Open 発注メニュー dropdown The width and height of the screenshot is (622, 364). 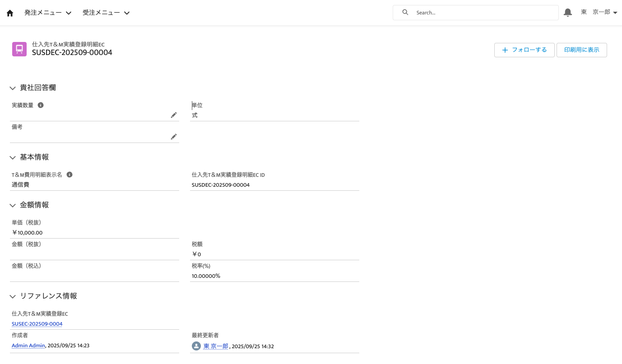pos(48,13)
